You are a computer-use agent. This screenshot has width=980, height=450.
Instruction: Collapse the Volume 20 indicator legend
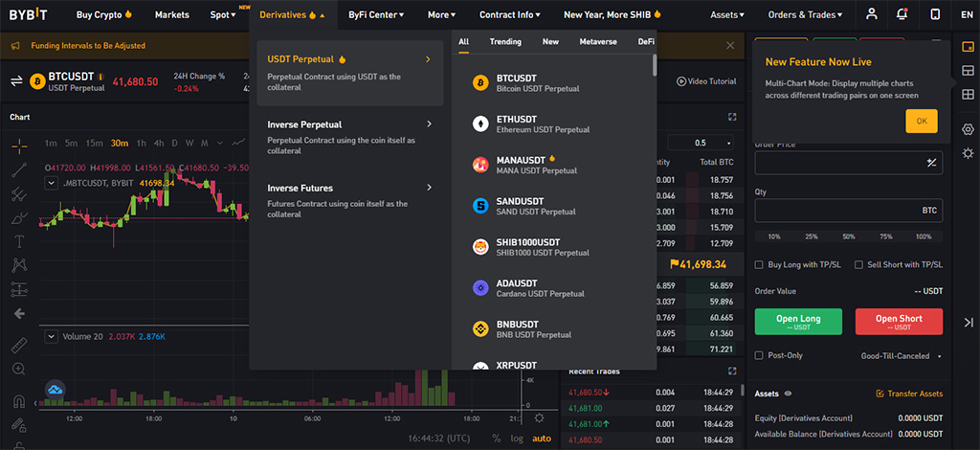(52, 336)
